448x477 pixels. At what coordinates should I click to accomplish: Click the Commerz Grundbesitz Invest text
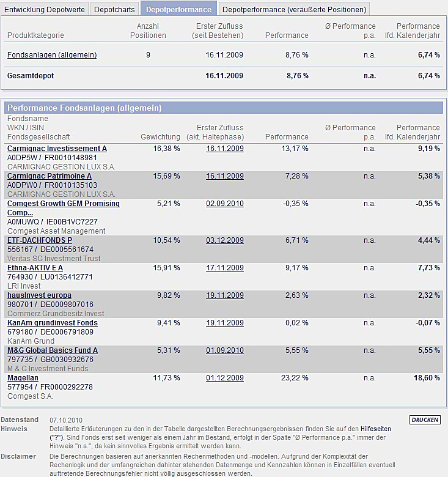pyautogui.click(x=56, y=314)
